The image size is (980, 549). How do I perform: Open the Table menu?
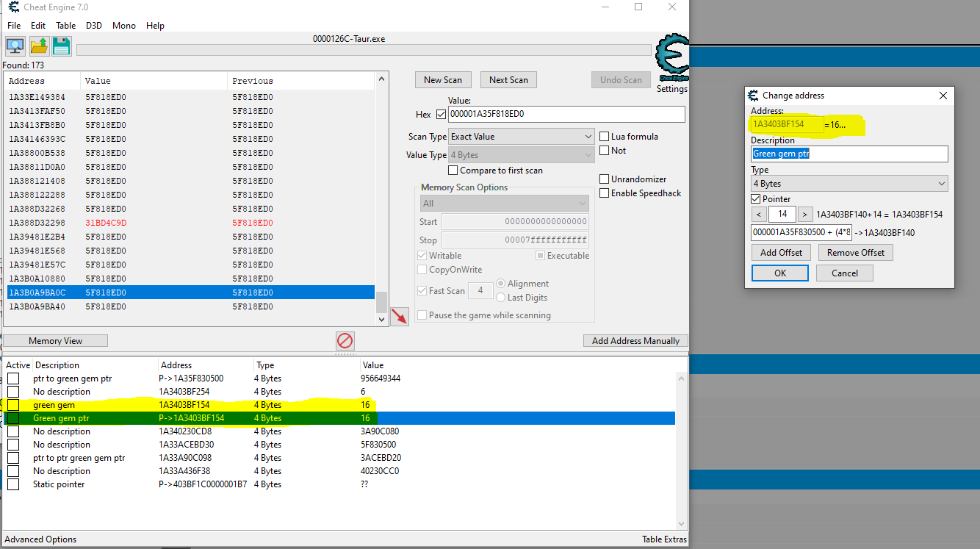65,26
